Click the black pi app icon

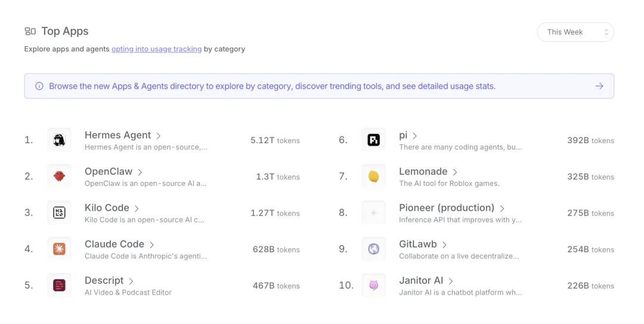(x=373, y=140)
